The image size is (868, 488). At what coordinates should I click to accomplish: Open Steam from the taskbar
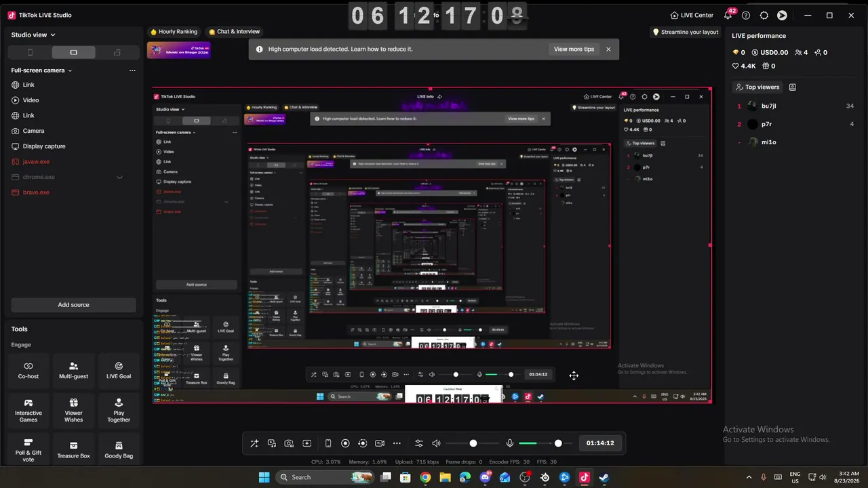point(604,477)
